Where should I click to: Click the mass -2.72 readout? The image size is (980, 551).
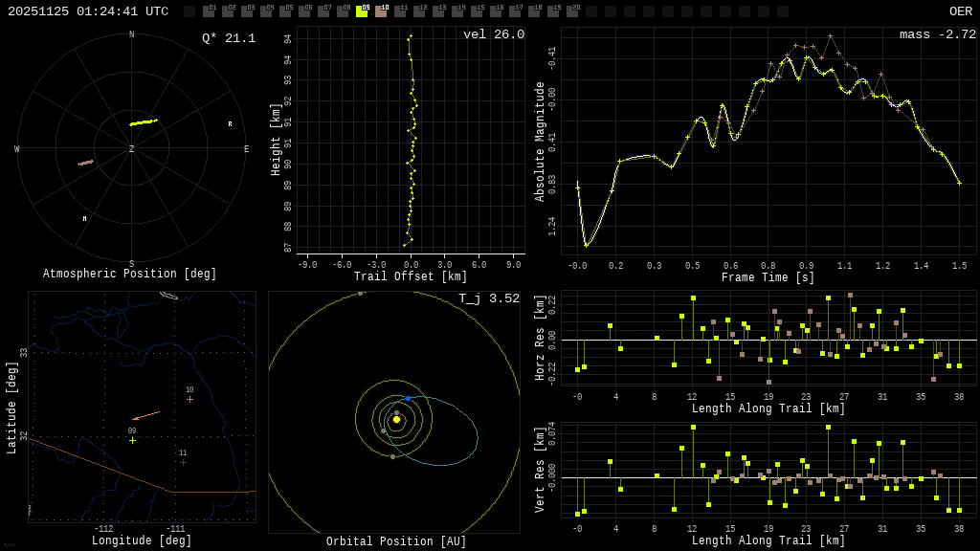click(937, 34)
